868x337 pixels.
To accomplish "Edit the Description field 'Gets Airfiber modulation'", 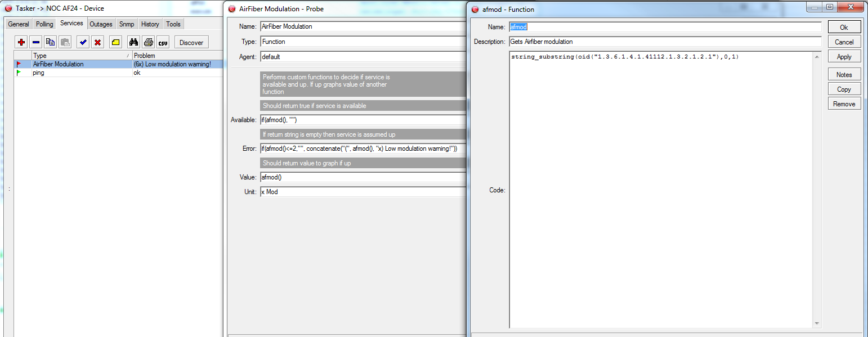I will click(665, 42).
